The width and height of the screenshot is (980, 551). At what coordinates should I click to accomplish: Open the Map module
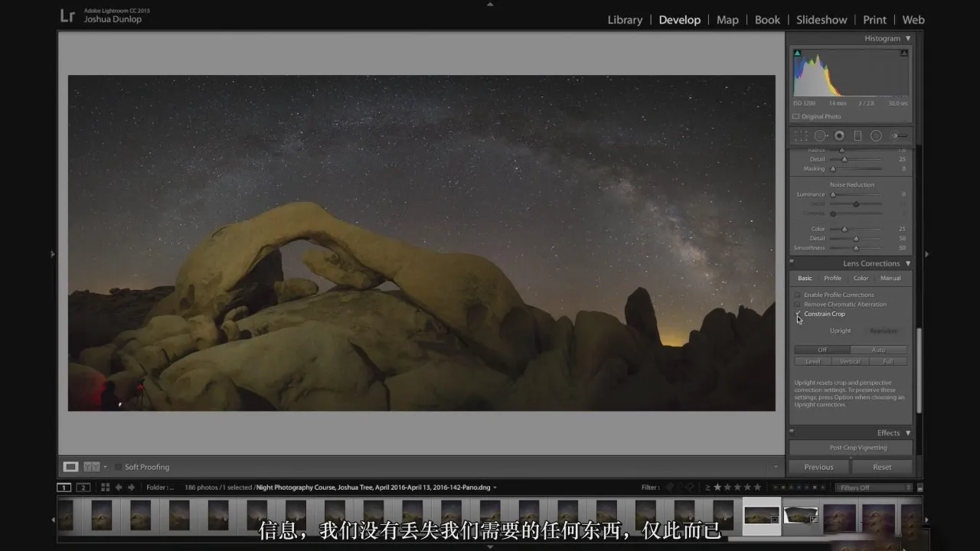point(727,20)
